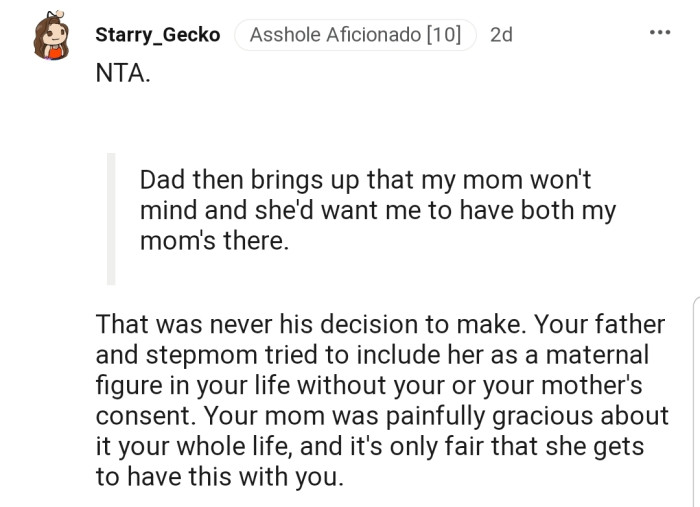Click the final line "to have this with you."
Image resolution: width=700 pixels, height=507 pixels.
point(219,476)
